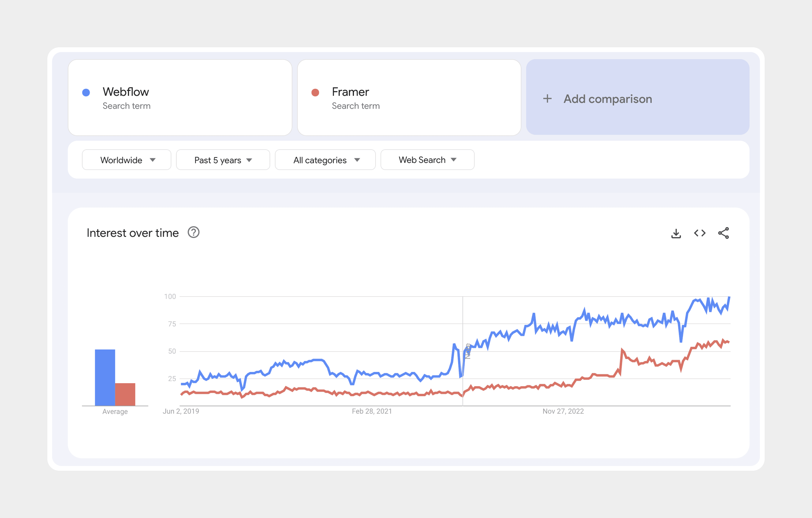Click the blue Webflow average bar
This screenshot has height=518, width=812.
coord(105,377)
